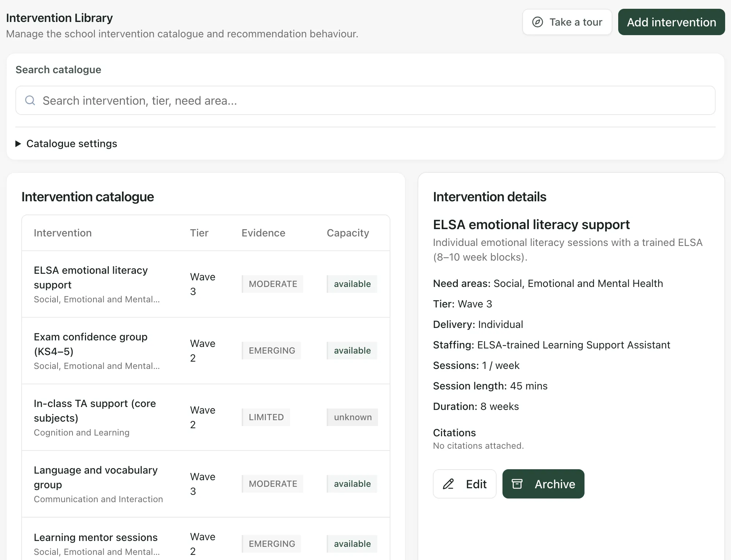Screen dimensions: 731x560
Task: Click EMERGING badge for Exam confidence group
Action: click(271, 351)
